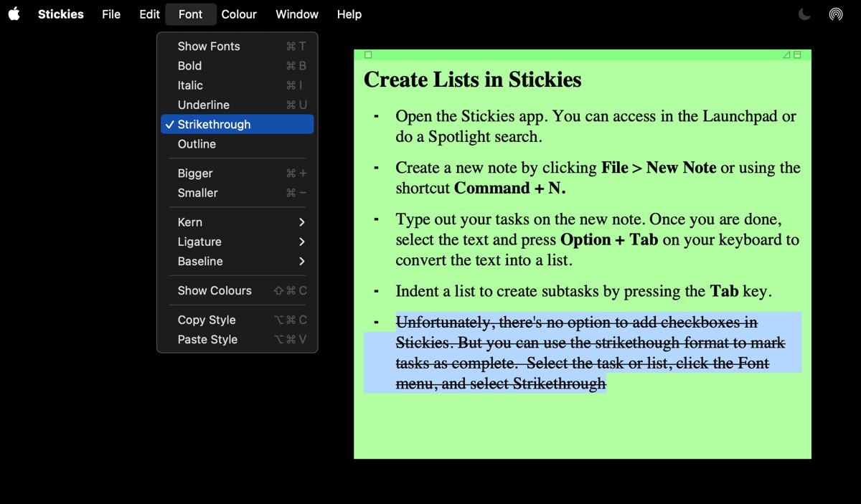Untick the checked Strikethrough option

click(x=237, y=124)
